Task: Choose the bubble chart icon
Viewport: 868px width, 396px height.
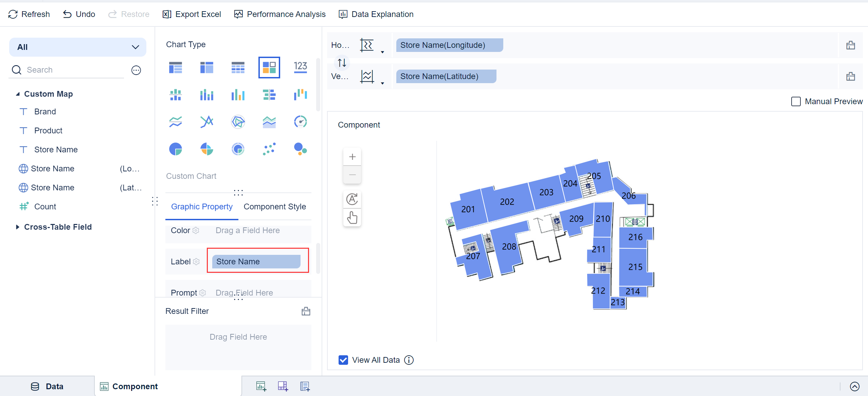Action: 301,149
